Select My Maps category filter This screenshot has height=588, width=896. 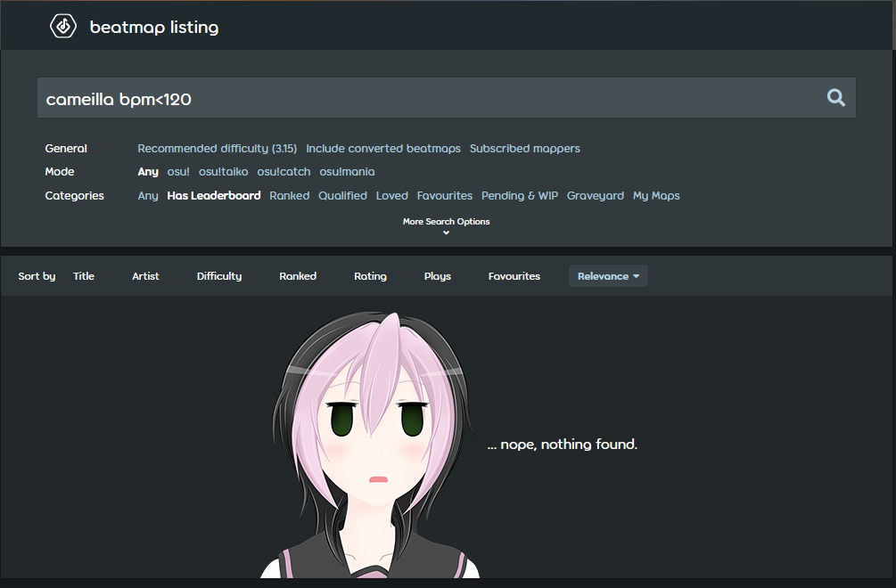coord(656,196)
